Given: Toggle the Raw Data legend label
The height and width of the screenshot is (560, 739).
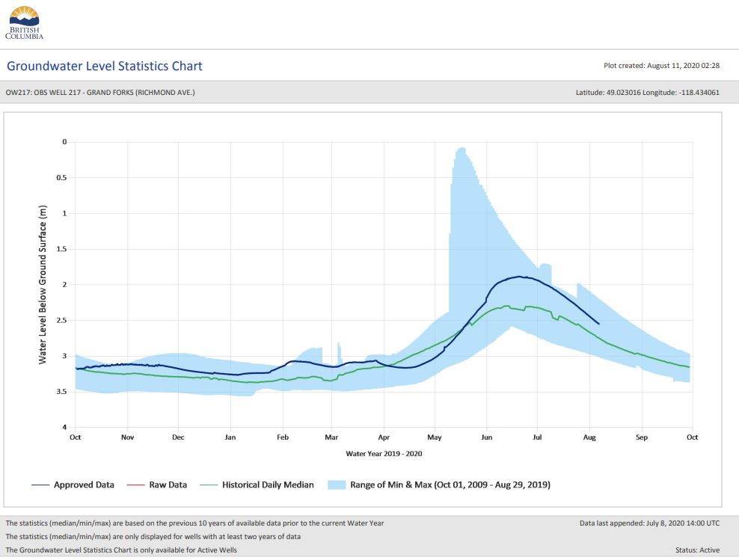Looking at the screenshot, I should (168, 485).
